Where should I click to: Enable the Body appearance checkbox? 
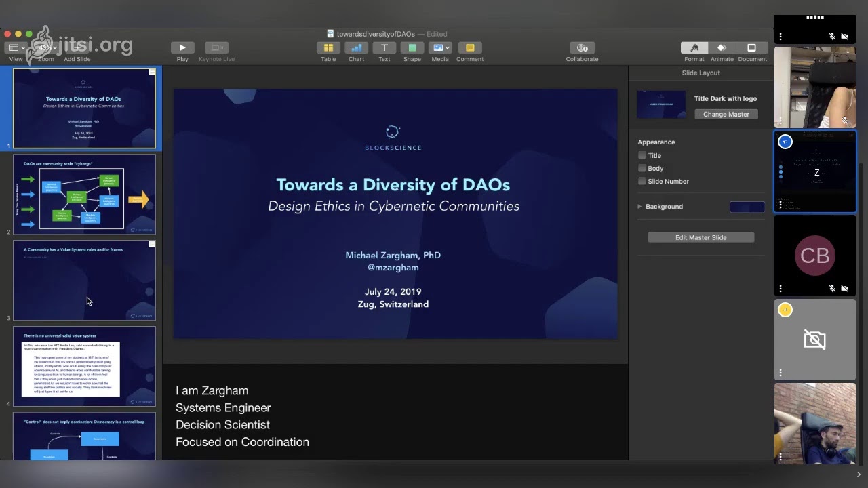[x=642, y=168]
